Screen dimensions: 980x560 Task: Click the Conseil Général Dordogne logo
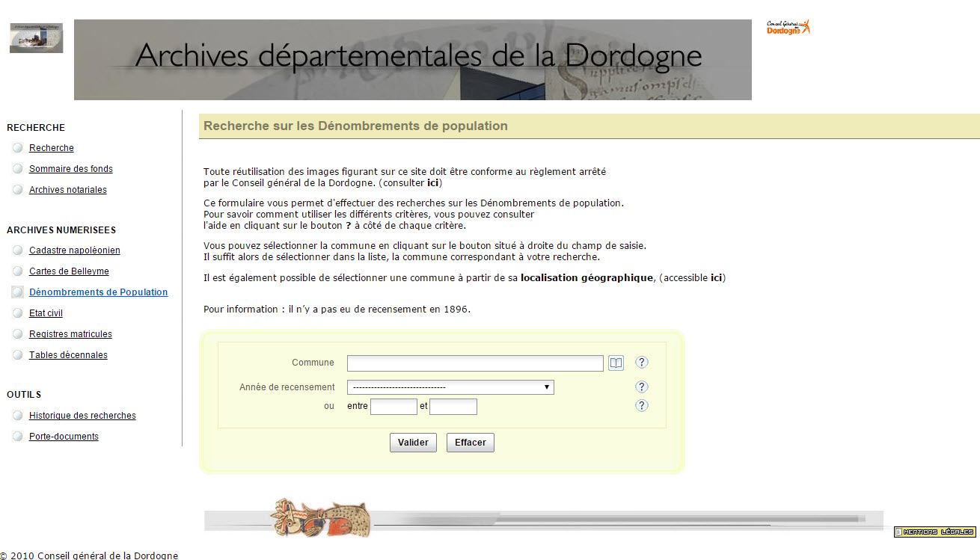[788, 28]
